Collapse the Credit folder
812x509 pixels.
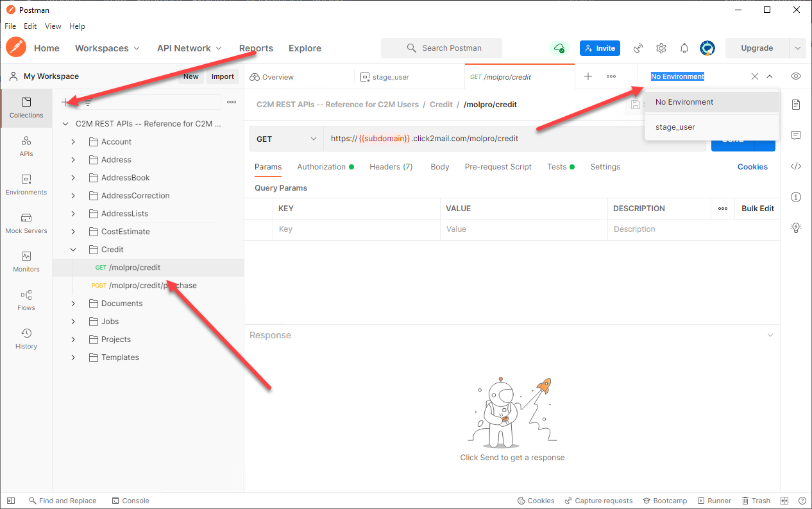tap(73, 250)
